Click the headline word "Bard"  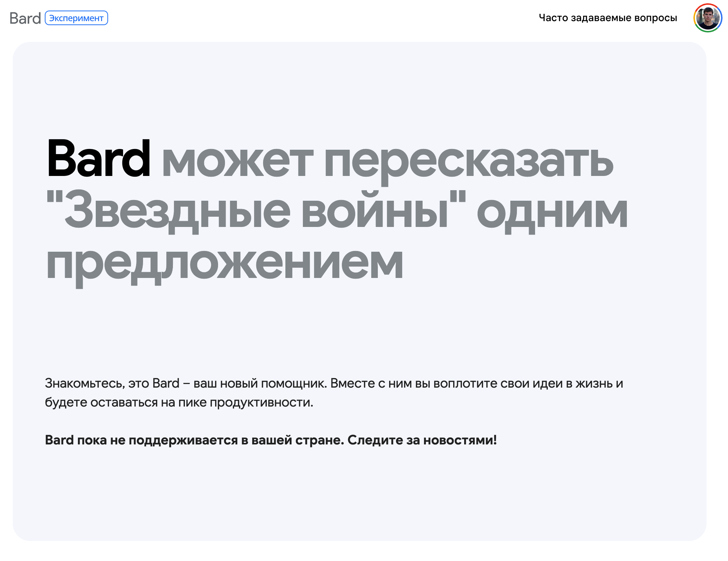[x=99, y=159]
